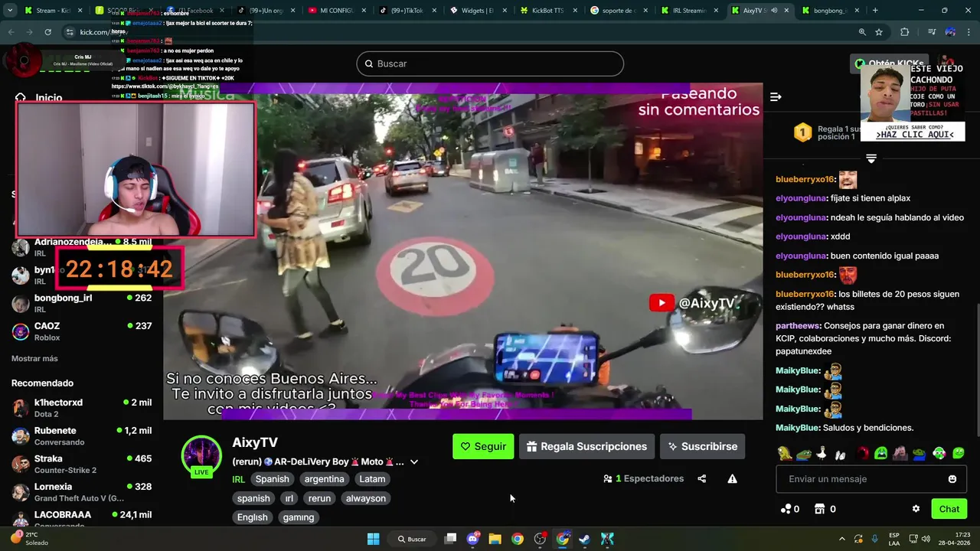Click Mostrar más in sidebar
The height and width of the screenshot is (551, 980).
34,358
